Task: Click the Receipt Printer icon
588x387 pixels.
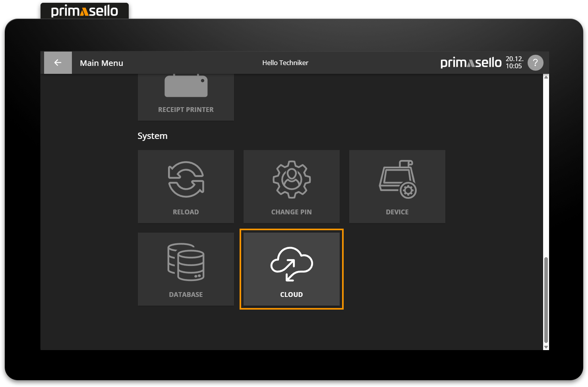Action: click(x=186, y=87)
